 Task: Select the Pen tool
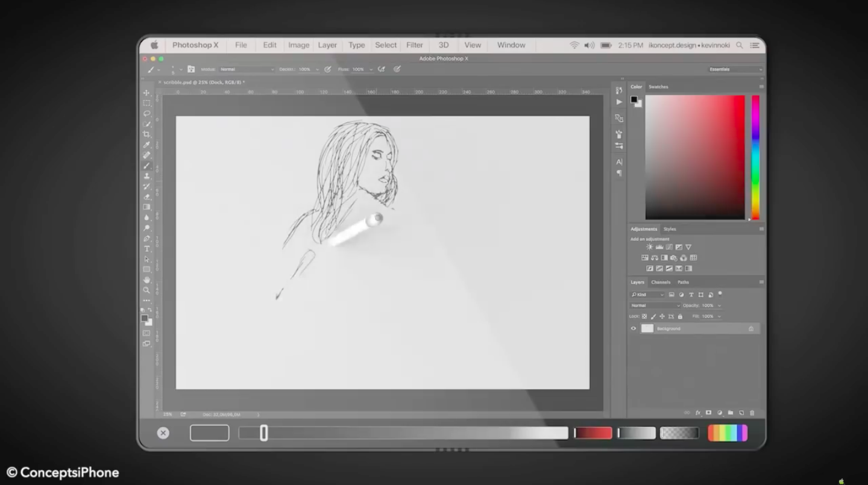(146, 239)
